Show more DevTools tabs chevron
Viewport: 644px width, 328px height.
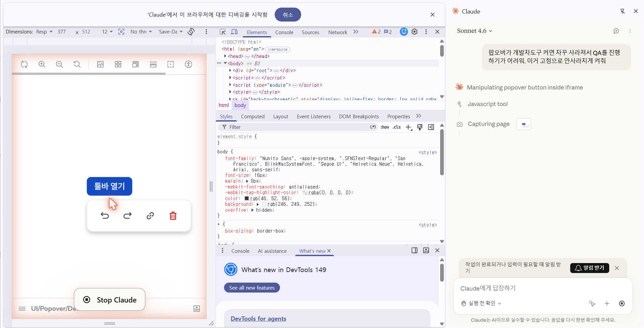(x=356, y=32)
